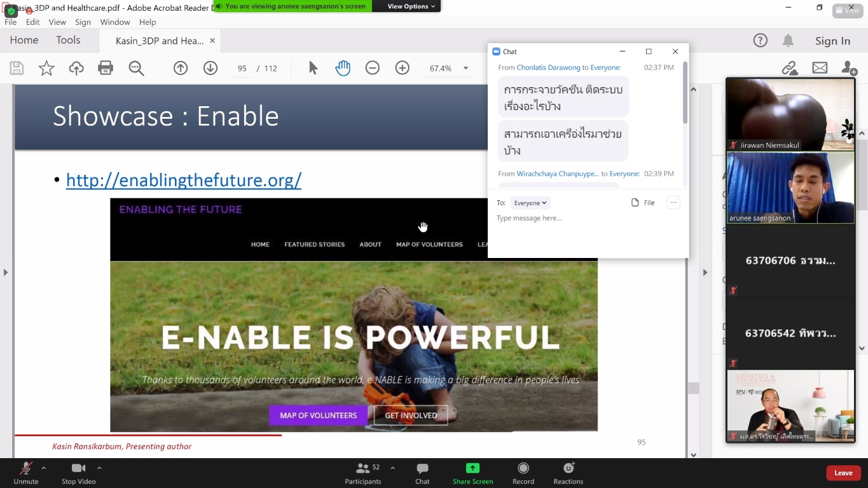The height and width of the screenshot is (488, 868).
Task: Attach a File in chat
Action: [643, 203]
